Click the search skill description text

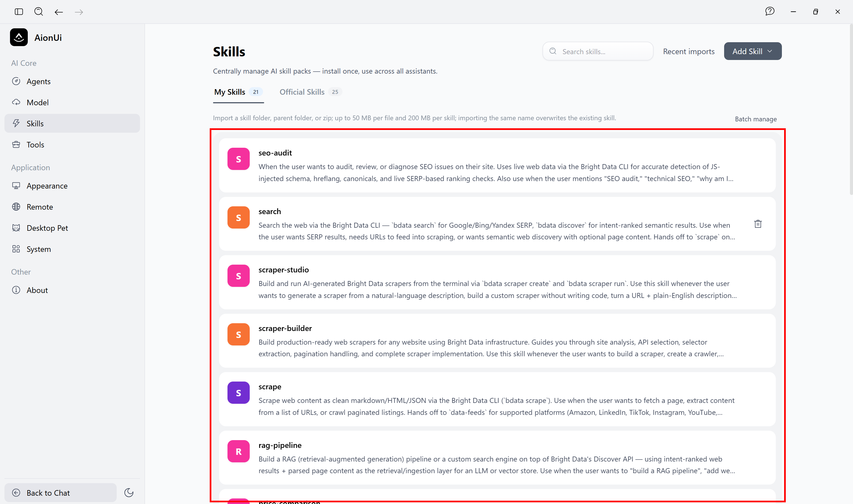497,231
